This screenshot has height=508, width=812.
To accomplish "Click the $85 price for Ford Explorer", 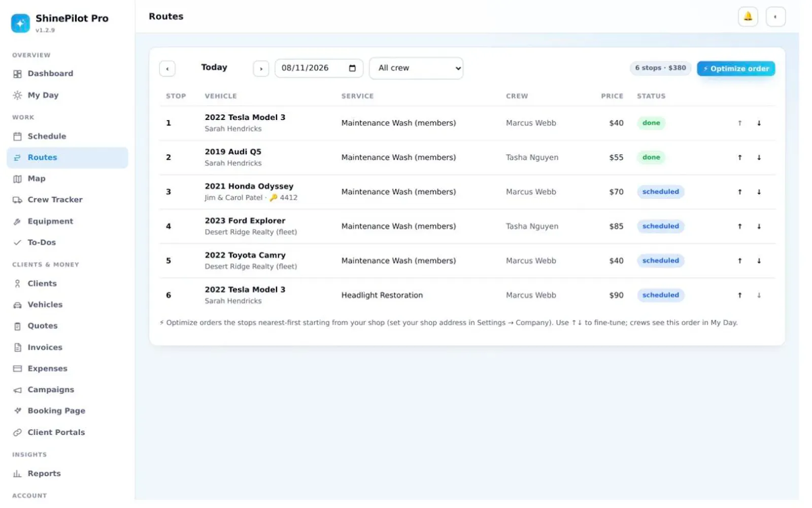I will [616, 227].
